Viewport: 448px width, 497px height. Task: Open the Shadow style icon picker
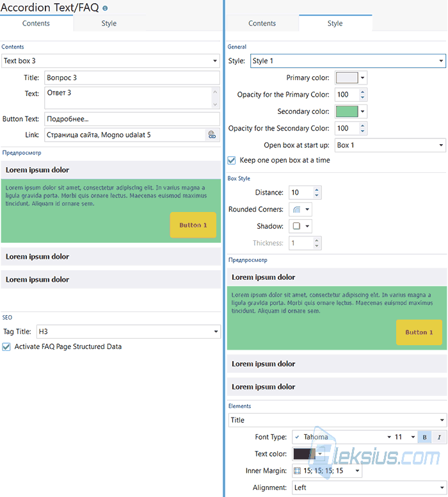click(x=300, y=226)
